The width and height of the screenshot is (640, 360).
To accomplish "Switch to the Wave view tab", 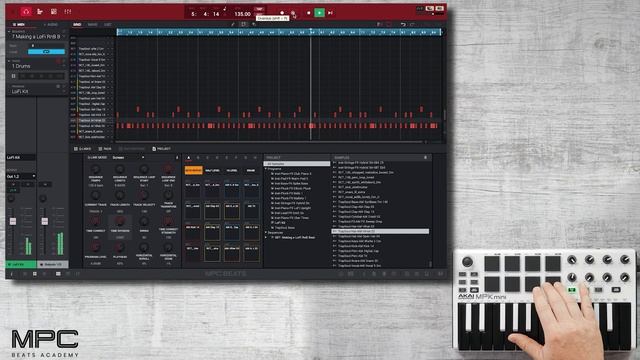I will click(x=93, y=25).
